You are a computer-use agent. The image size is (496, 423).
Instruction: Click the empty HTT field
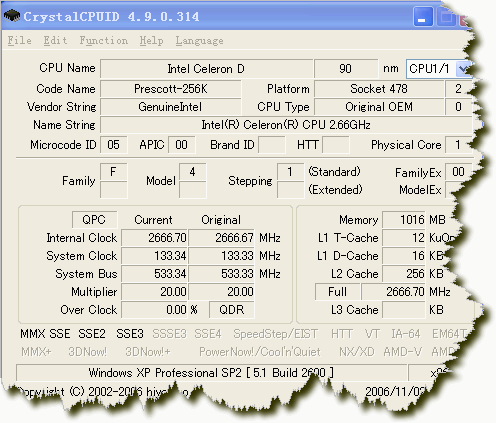click(336, 145)
